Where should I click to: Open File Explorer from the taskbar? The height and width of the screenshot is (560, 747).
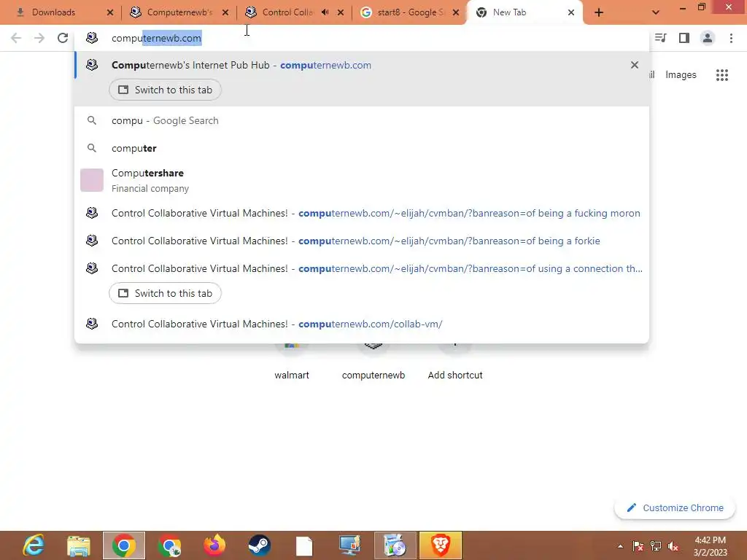point(79,545)
